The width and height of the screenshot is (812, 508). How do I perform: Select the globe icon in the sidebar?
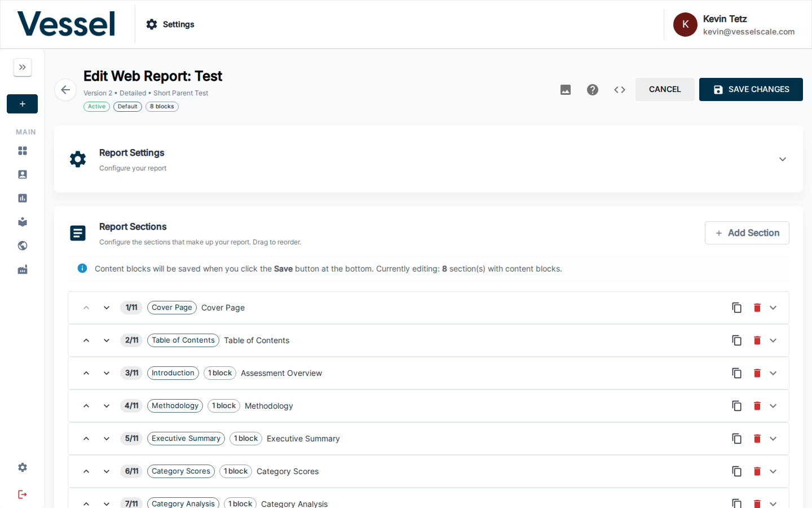point(23,246)
